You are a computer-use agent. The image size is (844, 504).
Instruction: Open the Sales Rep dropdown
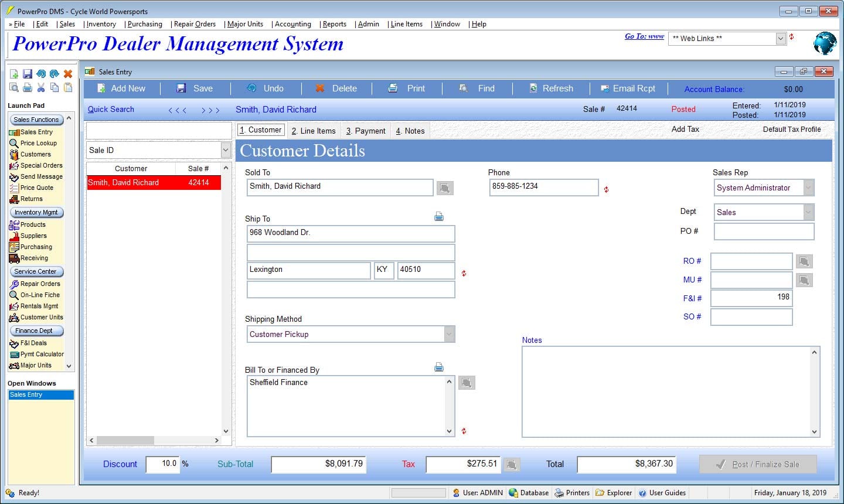(809, 188)
